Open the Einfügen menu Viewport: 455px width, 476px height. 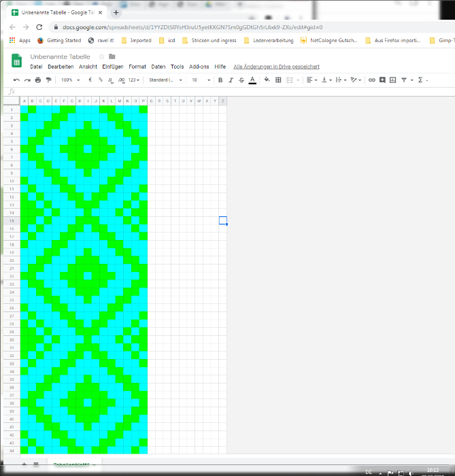(113, 67)
